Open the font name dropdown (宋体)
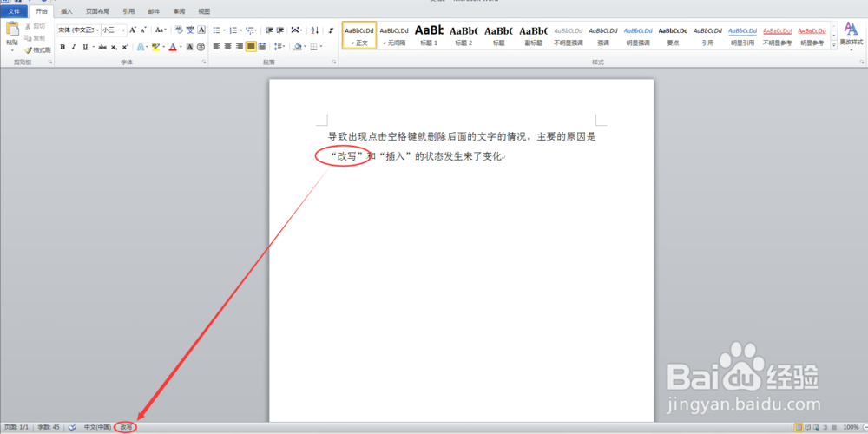The width and height of the screenshot is (868, 434). pyautogui.click(x=97, y=30)
